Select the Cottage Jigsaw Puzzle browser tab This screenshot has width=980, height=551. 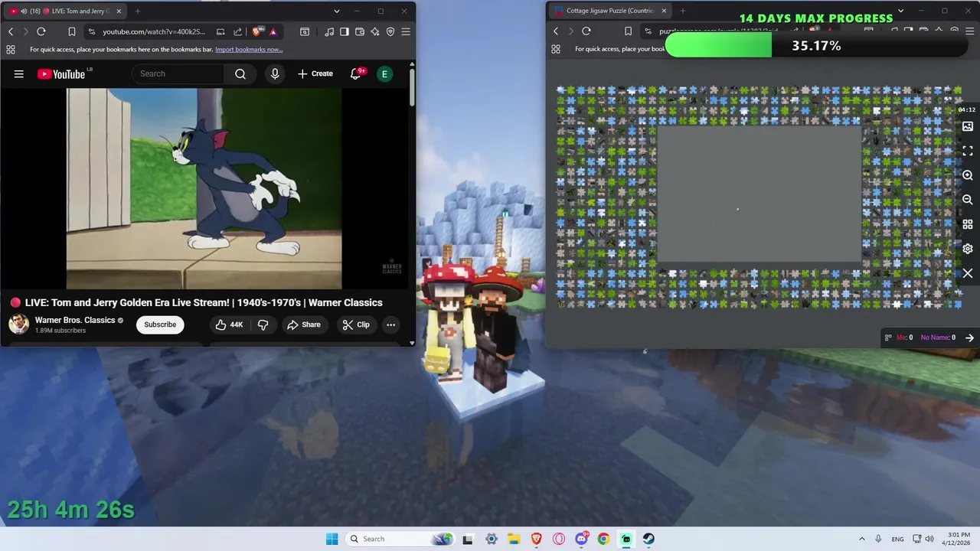tap(610, 11)
